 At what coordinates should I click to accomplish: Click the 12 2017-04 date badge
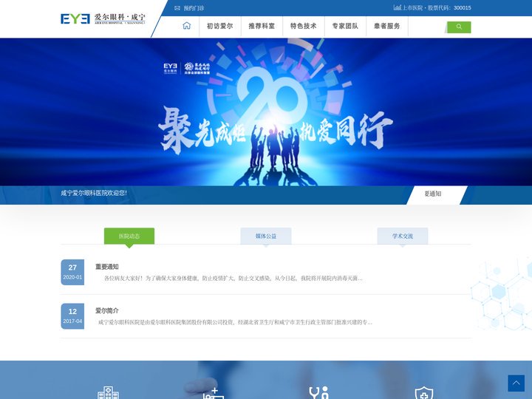[72, 316]
